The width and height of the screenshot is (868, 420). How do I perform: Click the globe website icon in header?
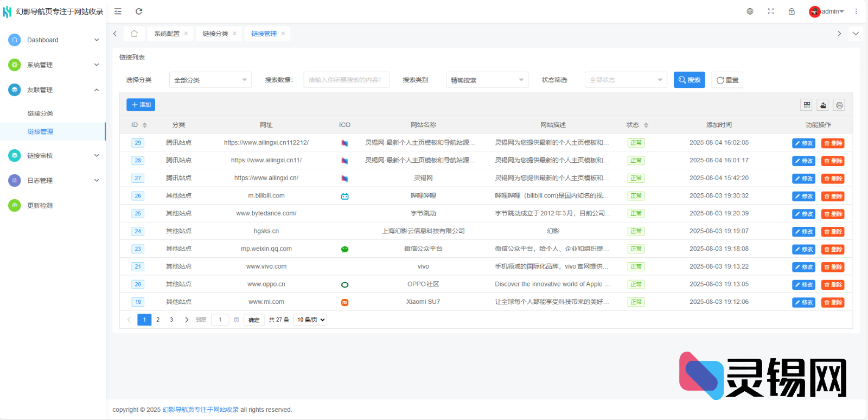coord(750,11)
